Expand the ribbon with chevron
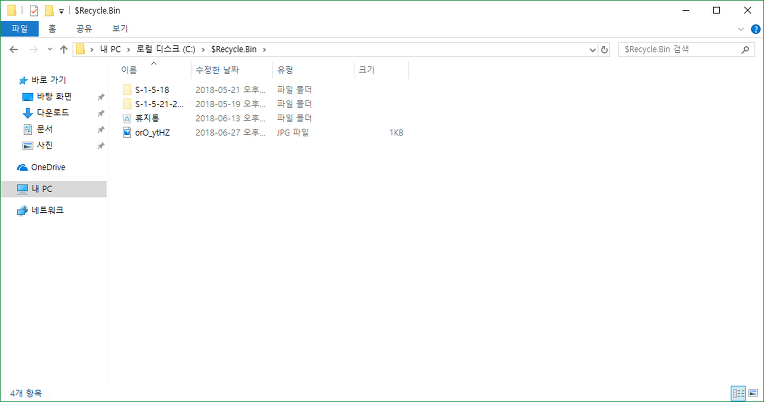The image size is (764, 402). [x=741, y=29]
